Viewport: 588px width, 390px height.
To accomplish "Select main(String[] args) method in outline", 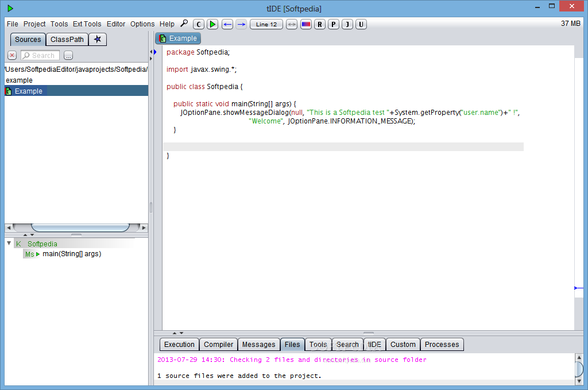I will point(72,254).
